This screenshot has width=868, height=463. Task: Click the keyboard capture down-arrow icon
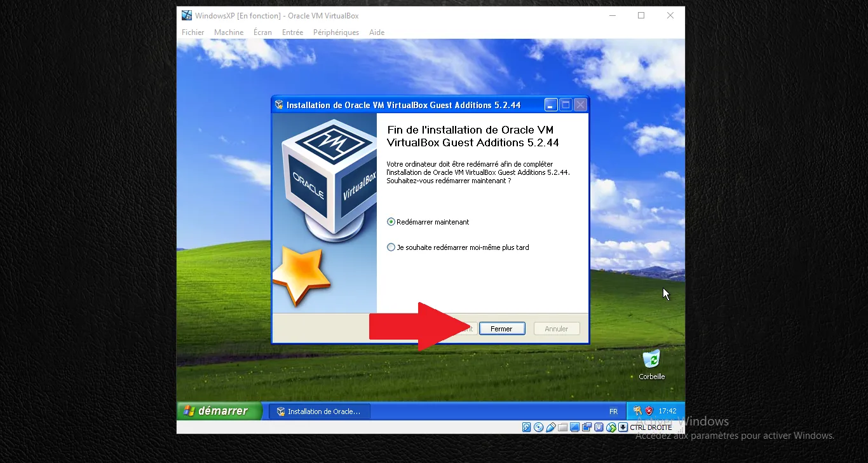(623, 427)
